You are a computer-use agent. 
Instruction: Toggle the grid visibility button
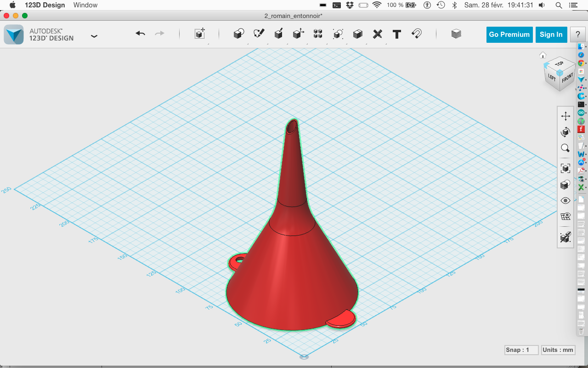(565, 217)
